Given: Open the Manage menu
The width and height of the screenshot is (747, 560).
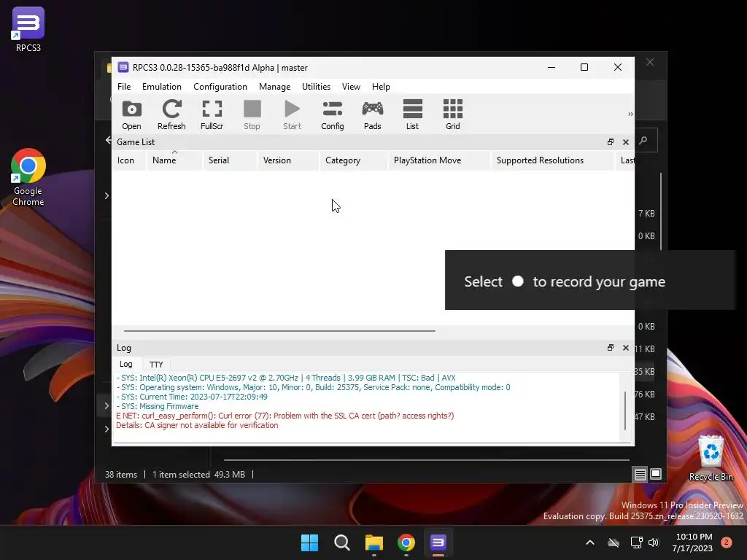Looking at the screenshot, I should click(274, 87).
